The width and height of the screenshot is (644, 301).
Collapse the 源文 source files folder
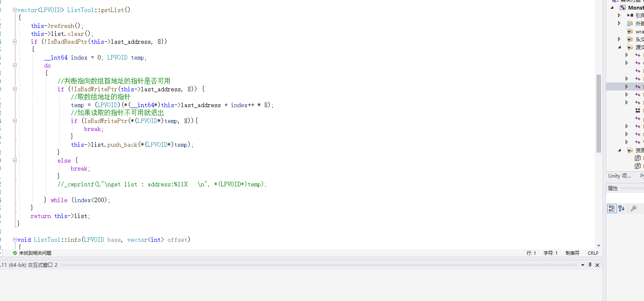tap(619, 47)
